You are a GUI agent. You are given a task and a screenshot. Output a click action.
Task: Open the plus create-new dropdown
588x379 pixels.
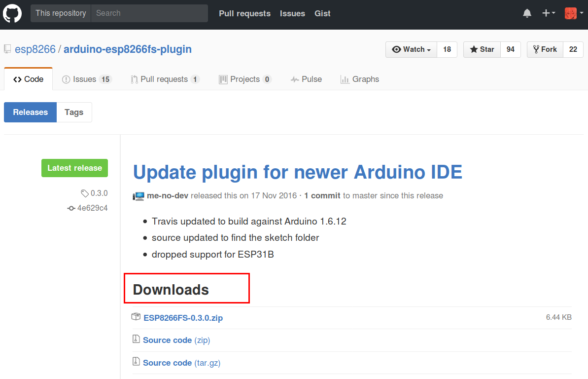tap(549, 13)
